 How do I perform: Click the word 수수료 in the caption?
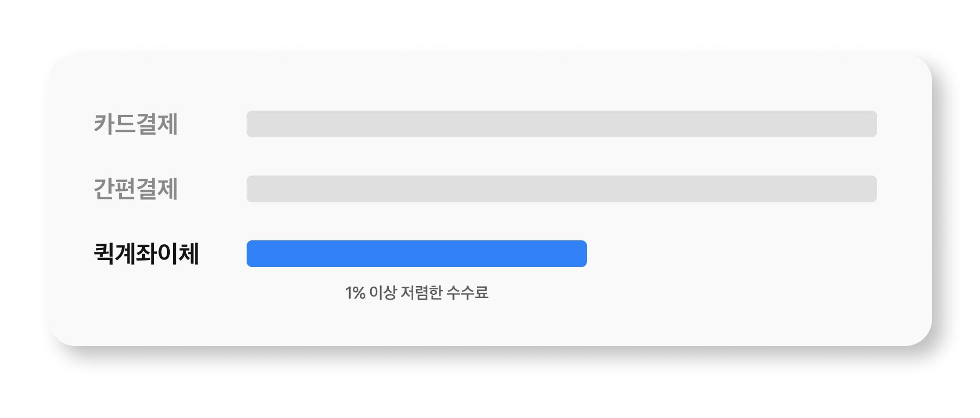click(x=467, y=293)
